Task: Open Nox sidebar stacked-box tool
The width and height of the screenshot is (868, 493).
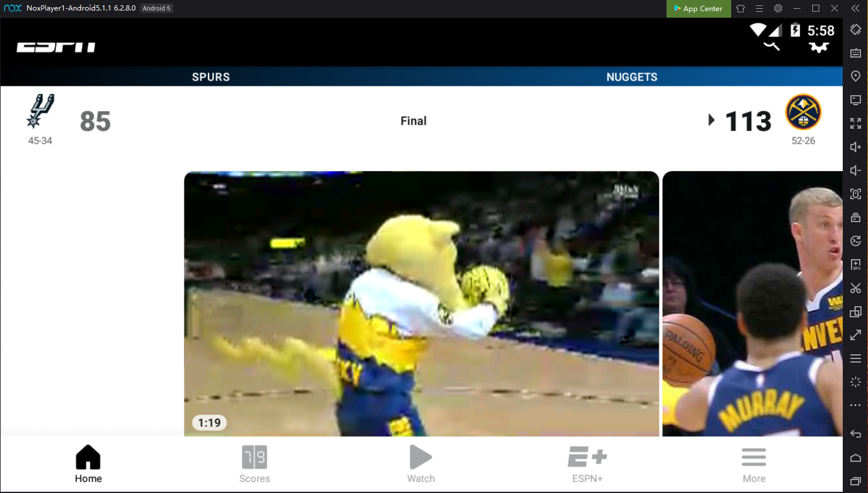Action: pyautogui.click(x=856, y=217)
